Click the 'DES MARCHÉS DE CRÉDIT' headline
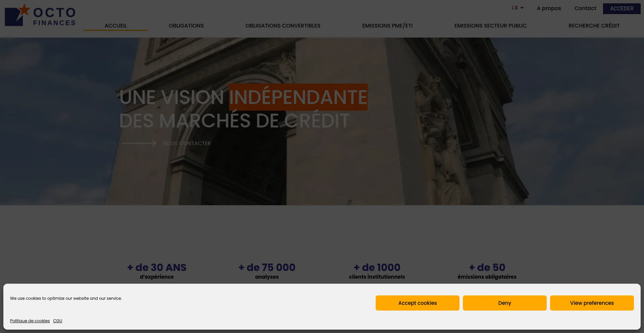The width and height of the screenshot is (644, 333). pos(234,121)
